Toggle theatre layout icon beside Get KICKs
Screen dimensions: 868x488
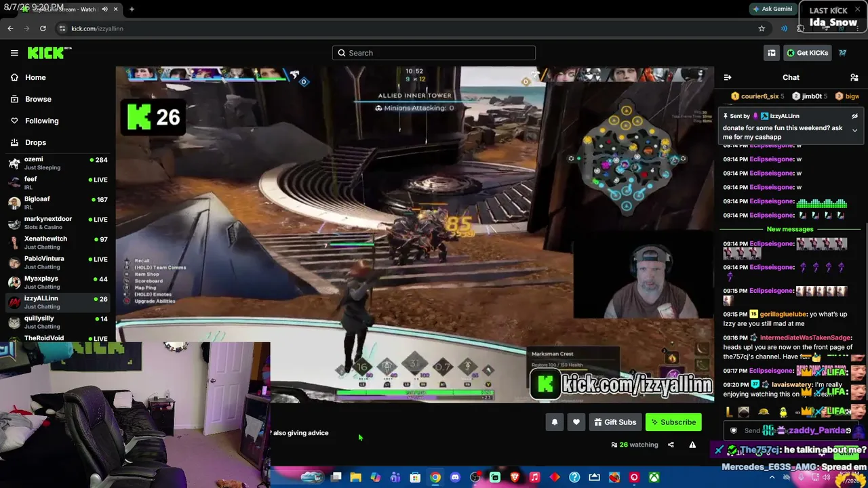click(772, 53)
